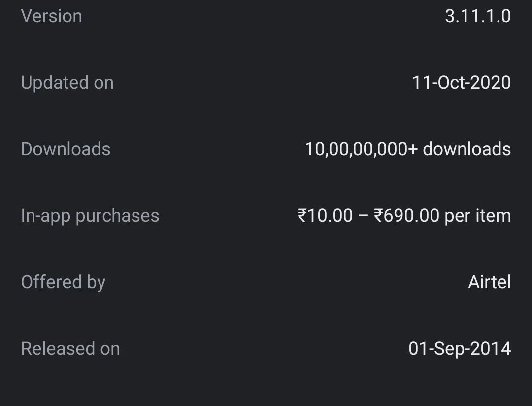Select the 01-Sep-2014 release date
Screen dimensions: 532x406
[x=460, y=349]
